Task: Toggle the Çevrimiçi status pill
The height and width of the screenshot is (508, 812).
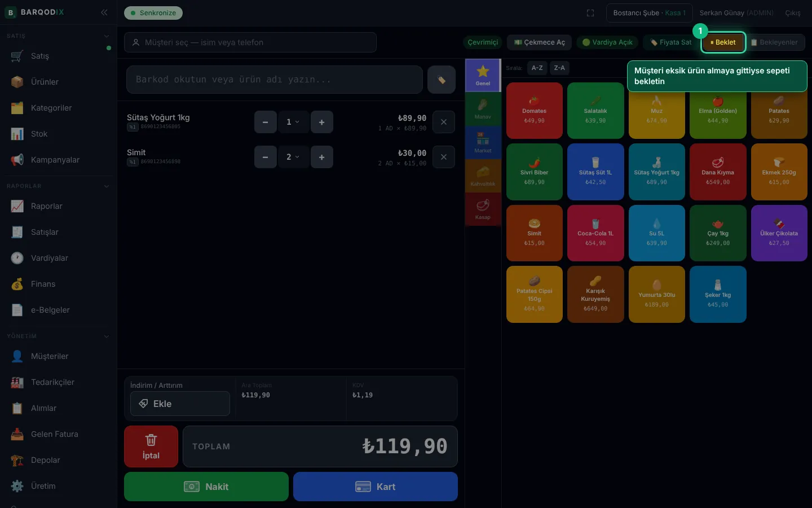Action: tap(483, 42)
